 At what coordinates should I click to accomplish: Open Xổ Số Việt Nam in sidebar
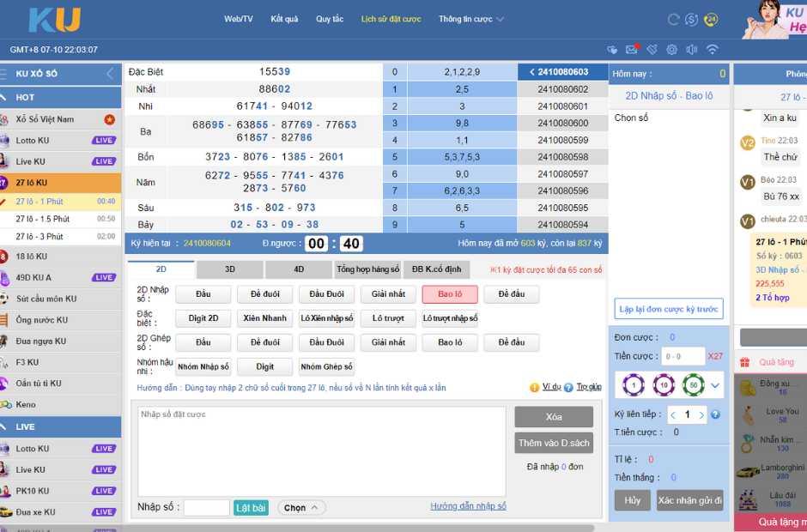61,119
